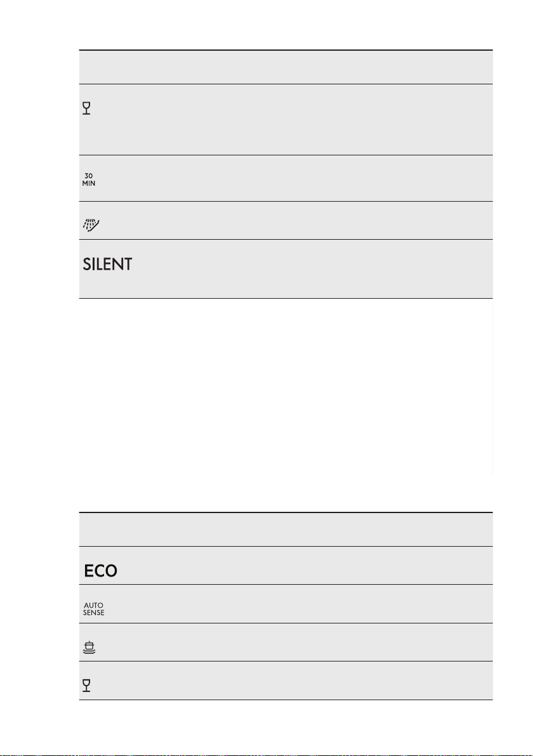Click the AUTO SENSE programme icon
Viewport: 533px width, 756px height.
click(93, 609)
